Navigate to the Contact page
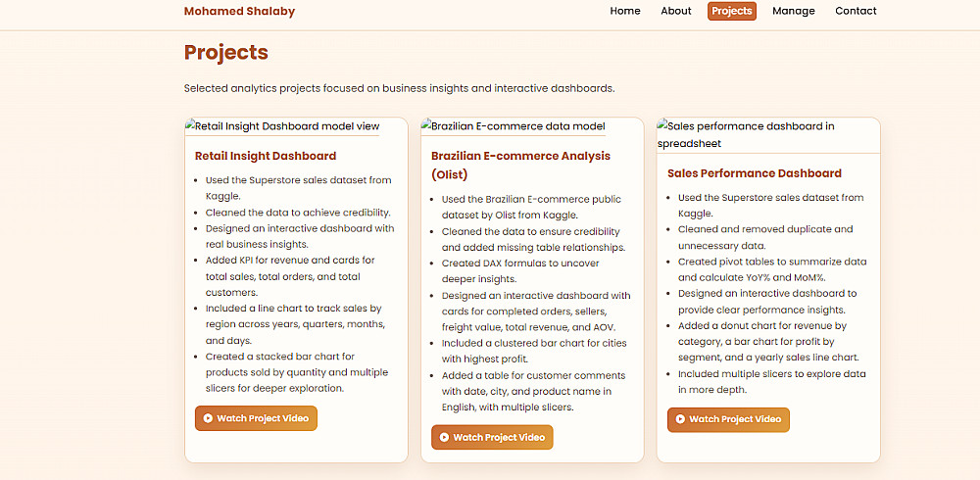 click(856, 11)
